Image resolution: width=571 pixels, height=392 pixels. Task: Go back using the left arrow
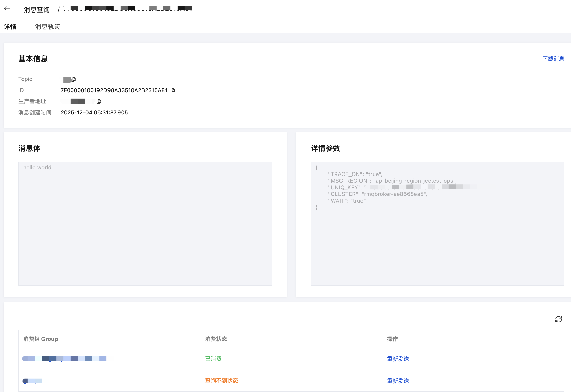[x=7, y=8]
